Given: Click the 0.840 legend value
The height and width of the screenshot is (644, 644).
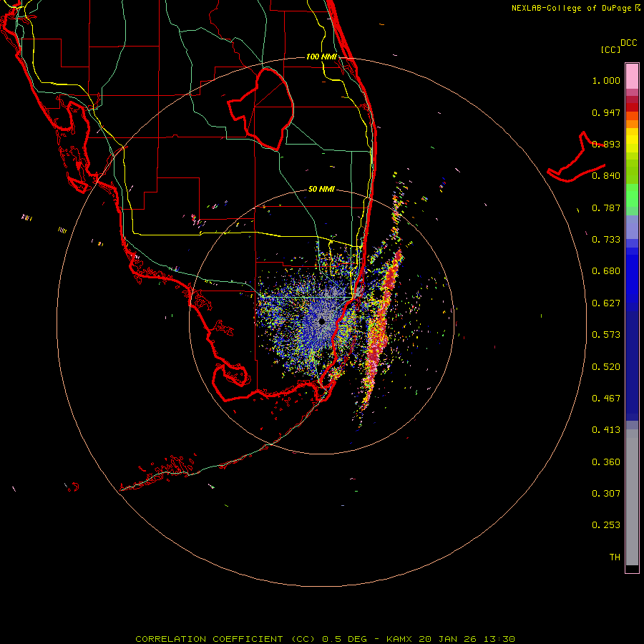Looking at the screenshot, I should point(606,176).
